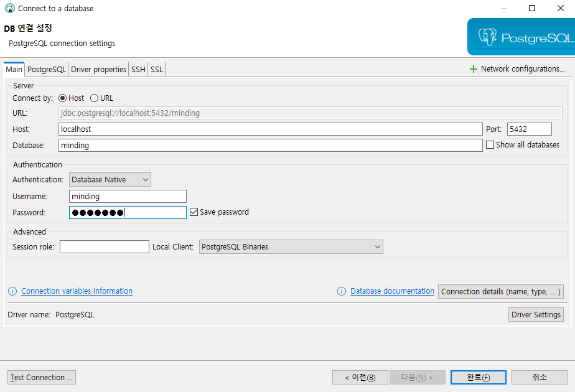
Task: Open the Database documentation link
Action: pyautogui.click(x=392, y=291)
